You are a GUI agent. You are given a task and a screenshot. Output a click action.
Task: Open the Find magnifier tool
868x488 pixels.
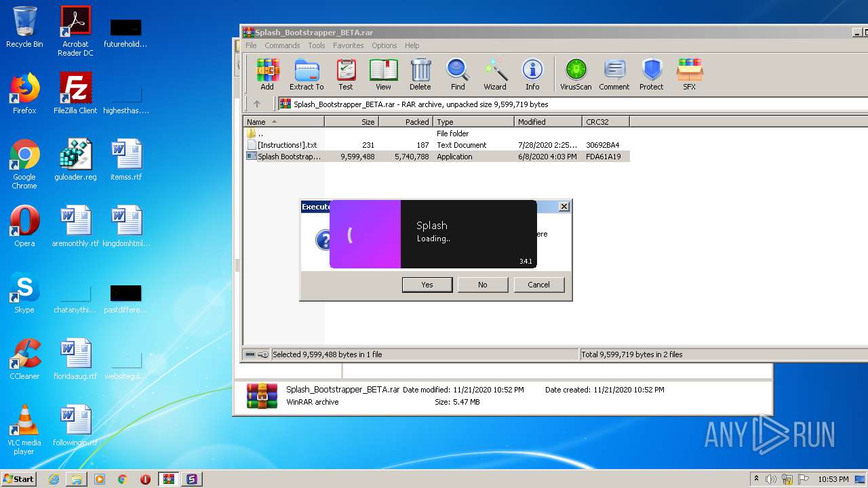458,75
